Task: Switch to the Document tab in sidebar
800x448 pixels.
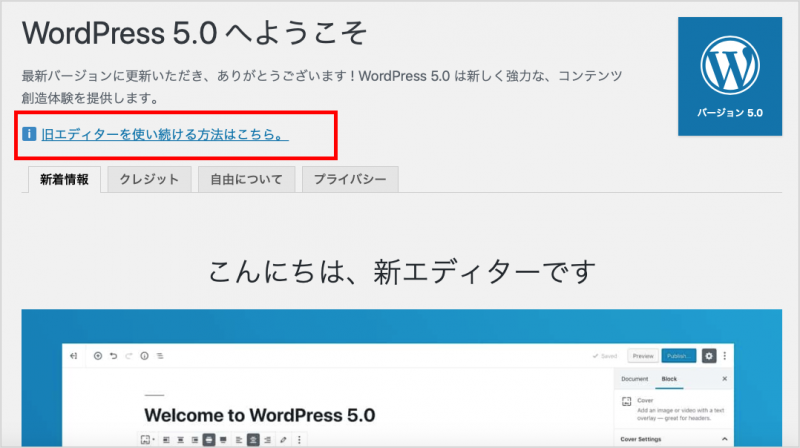Action: click(x=635, y=379)
